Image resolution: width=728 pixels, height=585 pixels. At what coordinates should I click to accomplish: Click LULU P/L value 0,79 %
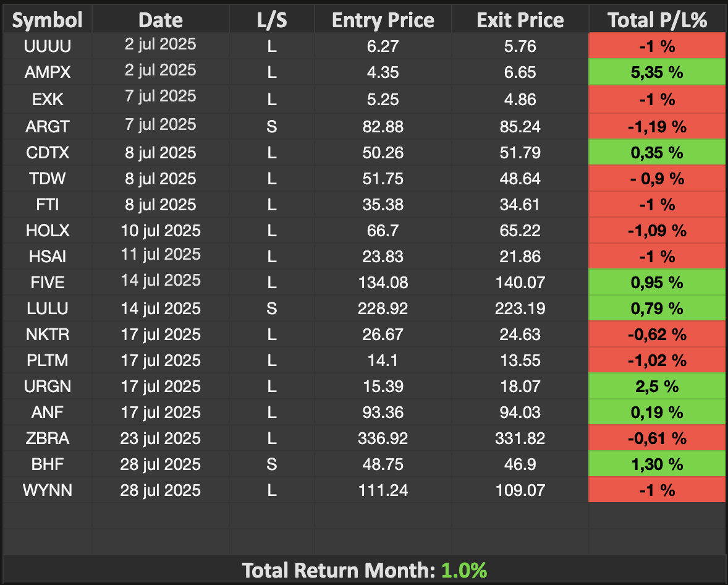657,309
